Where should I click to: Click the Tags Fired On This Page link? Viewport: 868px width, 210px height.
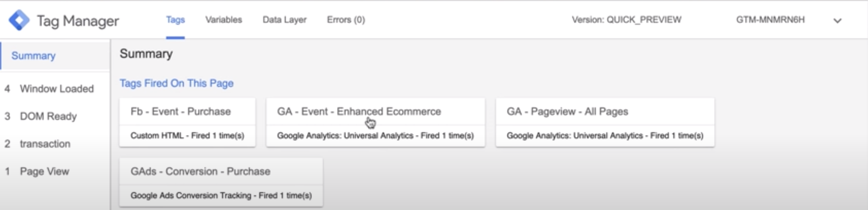176,84
